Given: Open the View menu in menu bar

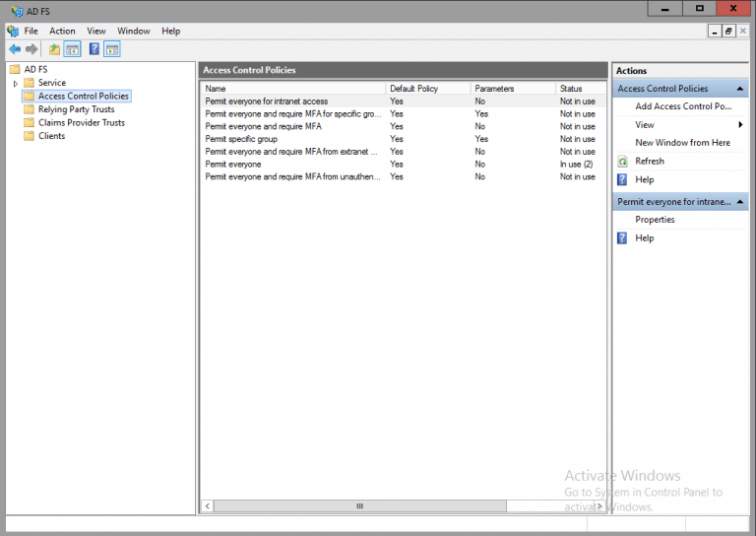Looking at the screenshot, I should 95,31.
